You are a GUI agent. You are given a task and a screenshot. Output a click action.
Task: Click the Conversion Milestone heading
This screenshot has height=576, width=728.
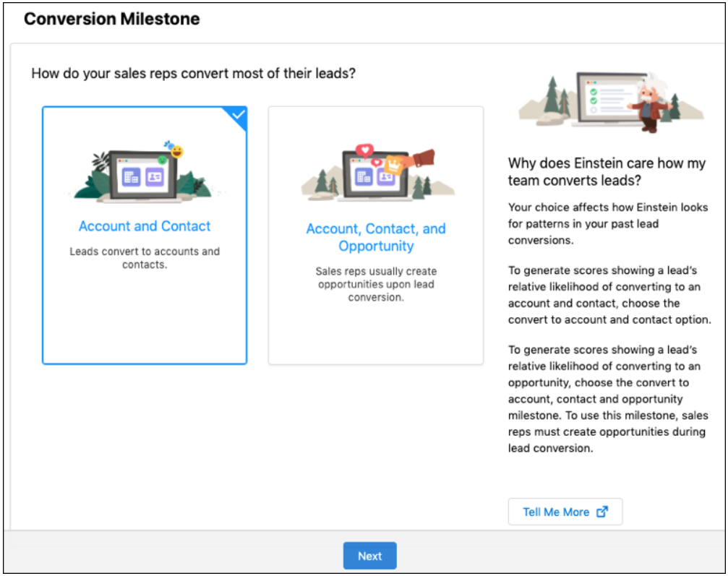[112, 20]
